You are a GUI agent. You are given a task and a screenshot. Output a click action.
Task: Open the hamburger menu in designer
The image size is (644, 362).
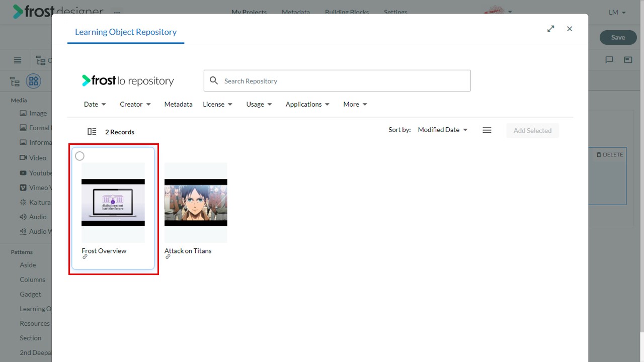(18, 60)
